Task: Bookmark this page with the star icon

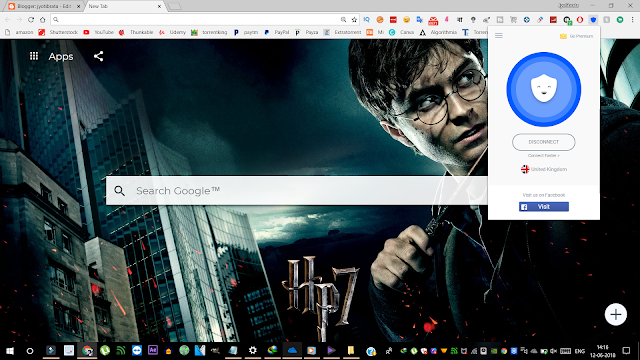Action: coord(354,20)
